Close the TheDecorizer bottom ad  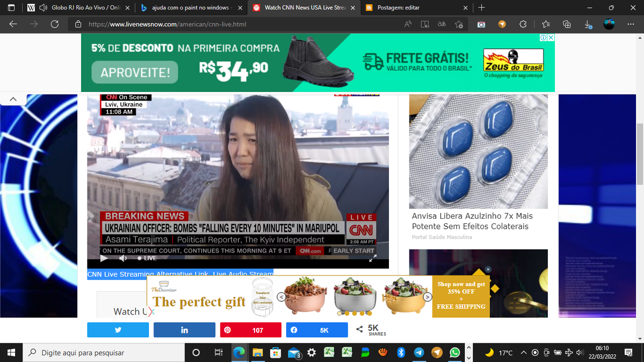[488, 269]
